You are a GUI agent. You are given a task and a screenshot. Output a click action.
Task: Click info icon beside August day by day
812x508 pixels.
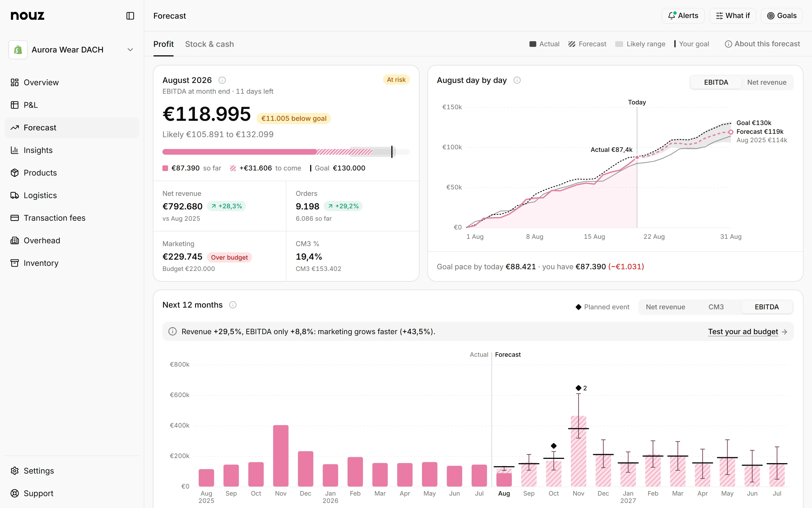[x=517, y=80]
